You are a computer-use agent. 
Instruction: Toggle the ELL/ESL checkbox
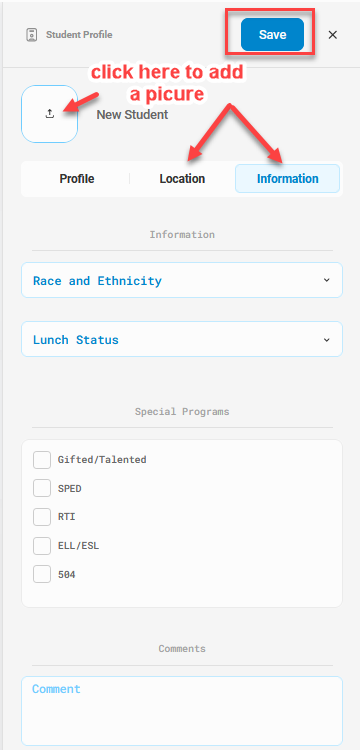(x=42, y=546)
